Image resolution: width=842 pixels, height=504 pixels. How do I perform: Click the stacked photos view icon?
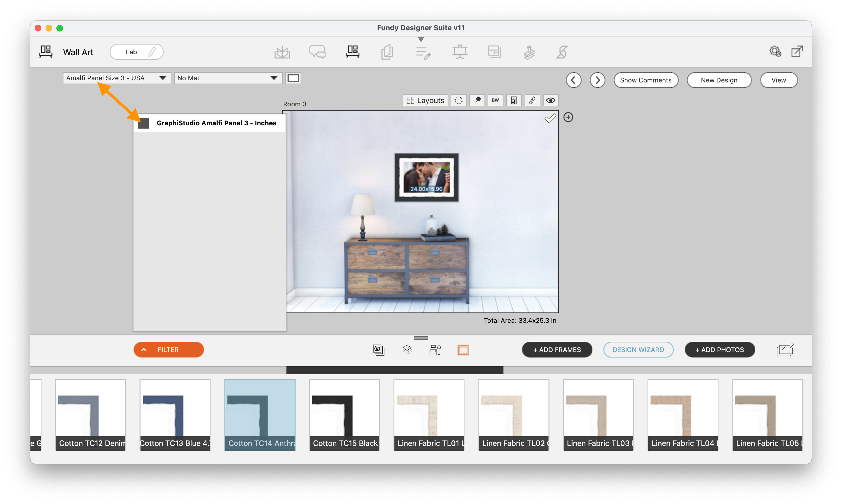pos(378,350)
